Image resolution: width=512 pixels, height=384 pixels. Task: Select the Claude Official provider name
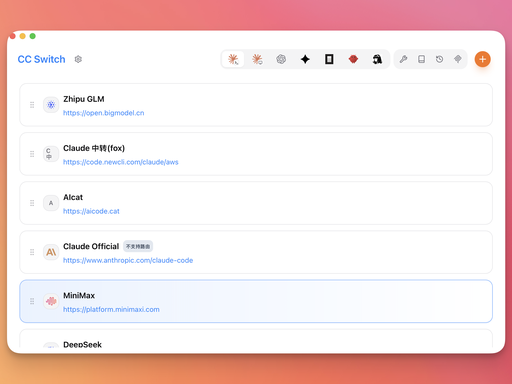point(91,246)
